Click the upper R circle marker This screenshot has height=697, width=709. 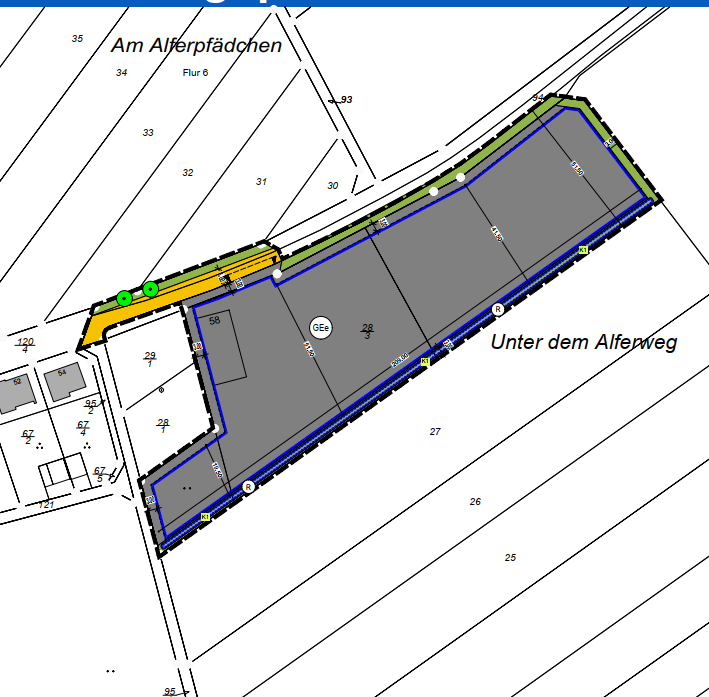[x=498, y=309]
